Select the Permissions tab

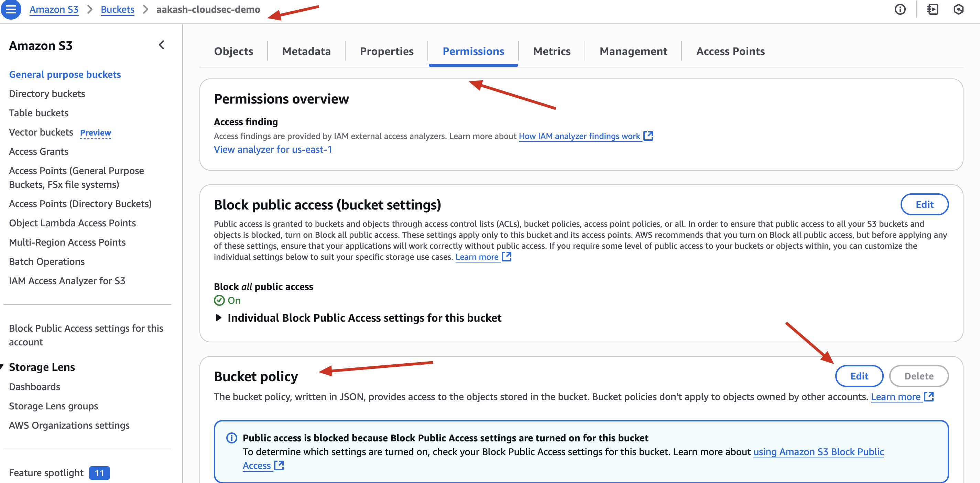473,51
